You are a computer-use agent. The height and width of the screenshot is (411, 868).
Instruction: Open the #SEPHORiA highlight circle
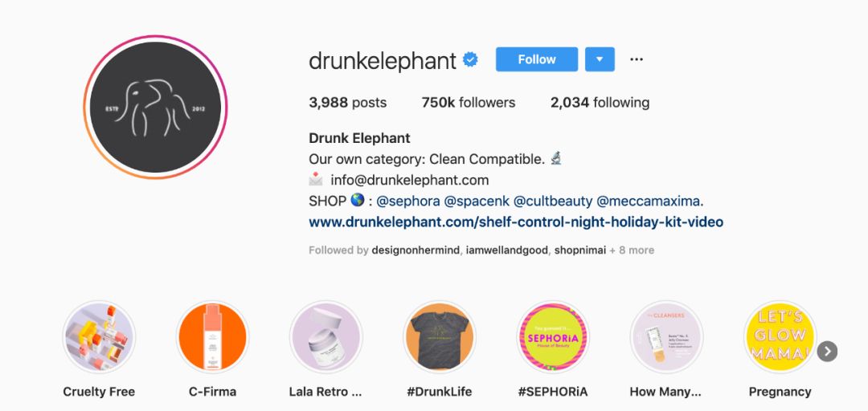tap(553, 337)
